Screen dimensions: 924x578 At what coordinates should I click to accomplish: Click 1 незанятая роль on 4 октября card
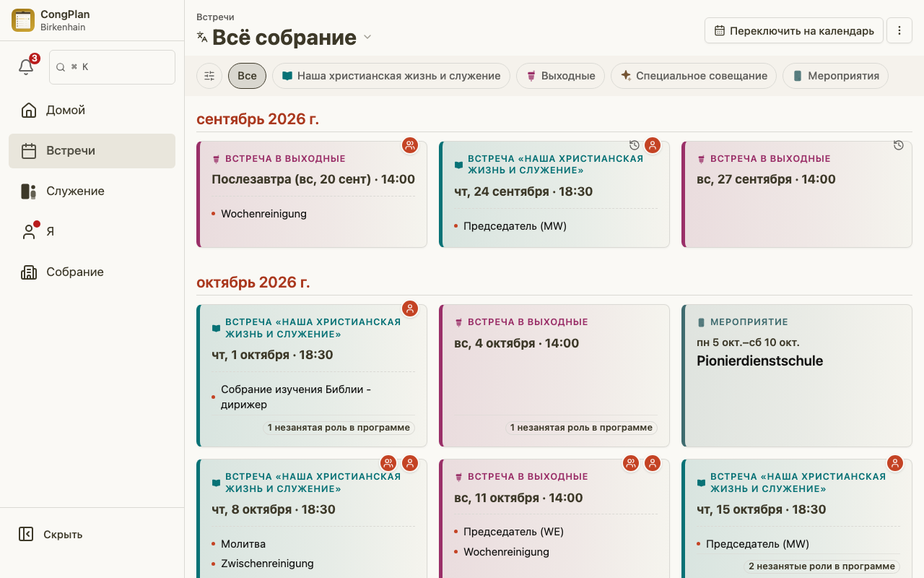coord(581,428)
